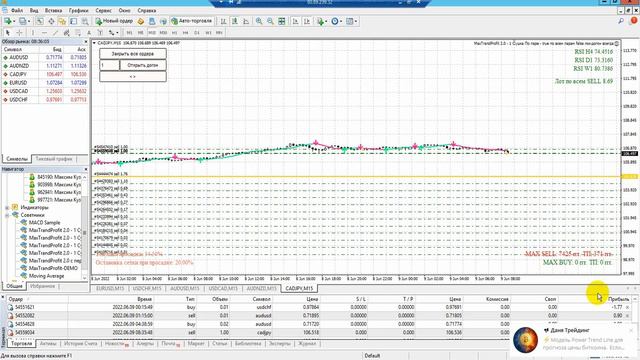Select the crosshair tool

point(19,33)
